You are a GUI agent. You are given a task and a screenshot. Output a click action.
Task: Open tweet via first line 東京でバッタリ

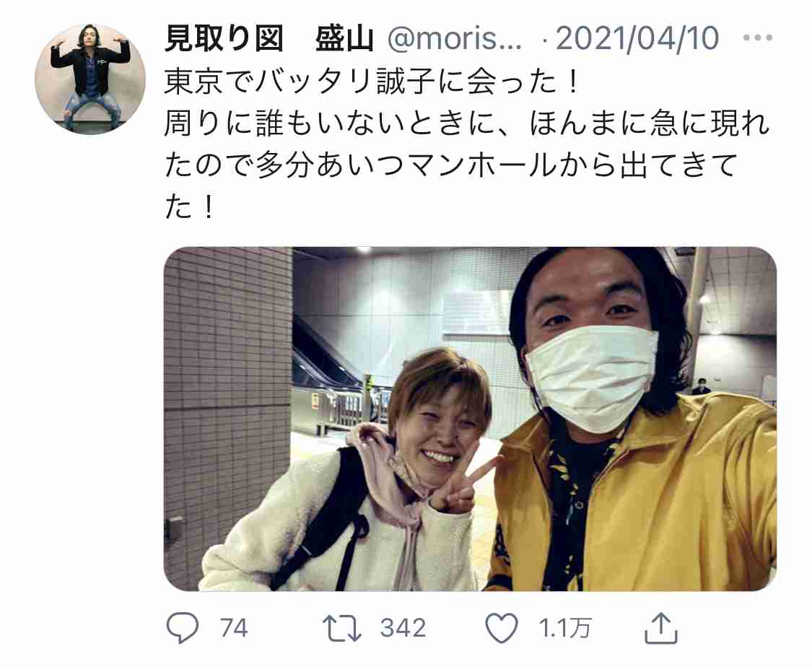coord(371,82)
